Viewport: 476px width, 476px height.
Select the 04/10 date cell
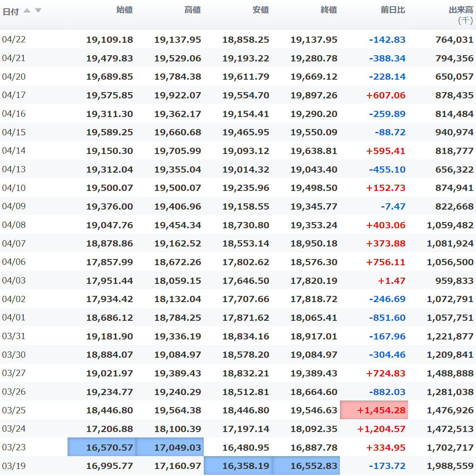coord(14,188)
